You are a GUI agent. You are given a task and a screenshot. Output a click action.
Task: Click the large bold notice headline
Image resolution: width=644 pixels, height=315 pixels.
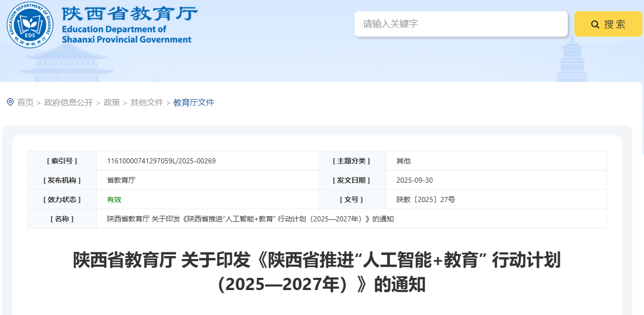click(317, 272)
